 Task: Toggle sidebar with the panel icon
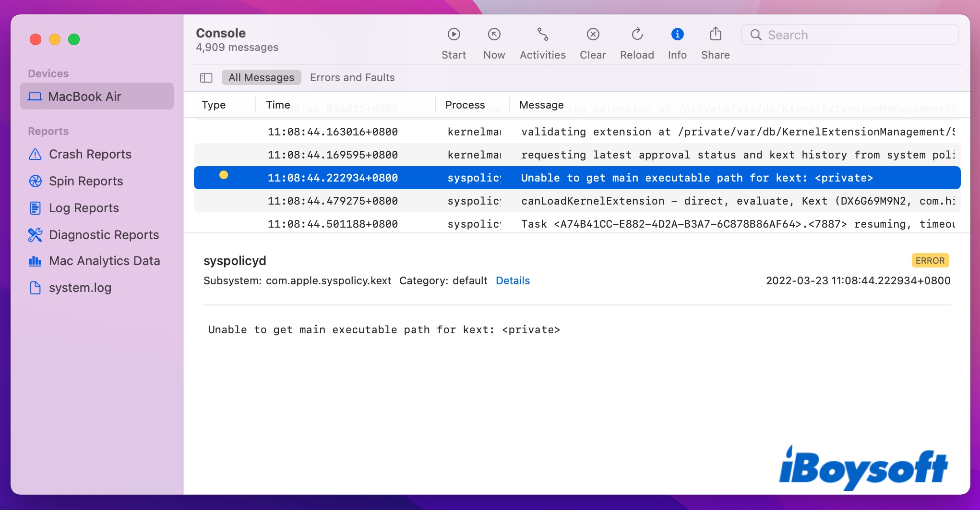tap(206, 78)
